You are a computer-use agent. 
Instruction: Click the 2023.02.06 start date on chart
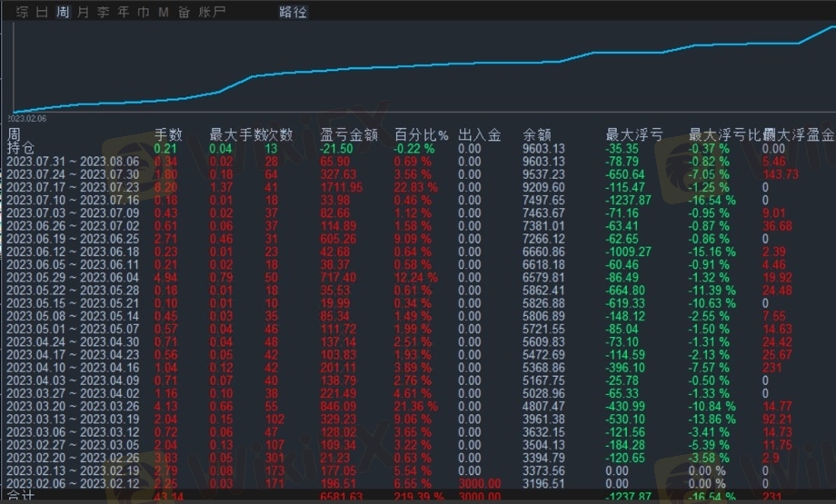[x=27, y=118]
